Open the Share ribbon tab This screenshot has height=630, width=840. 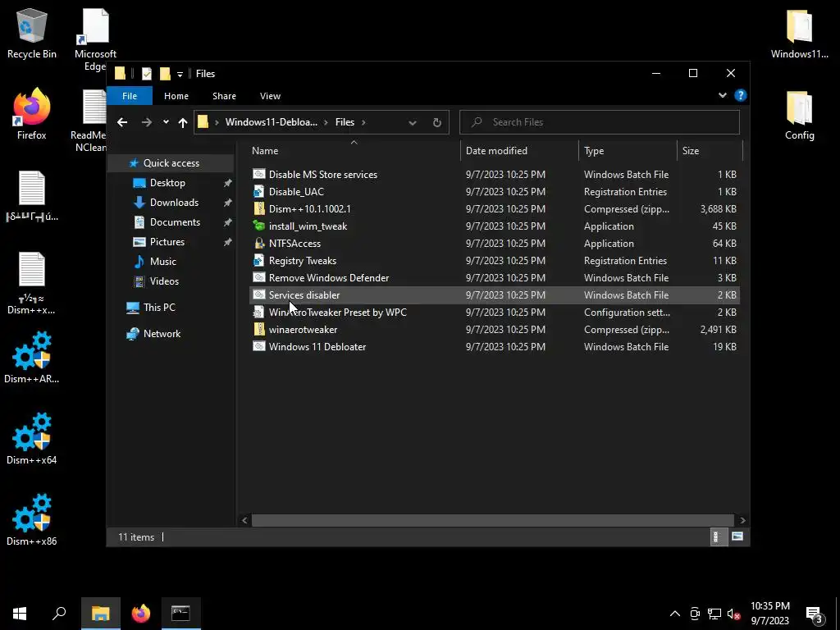[224, 96]
